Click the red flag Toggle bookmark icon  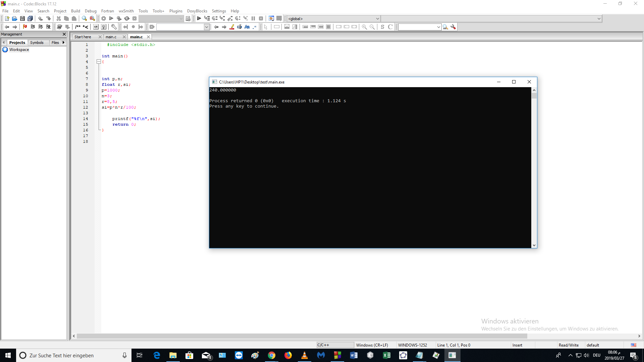(25, 27)
